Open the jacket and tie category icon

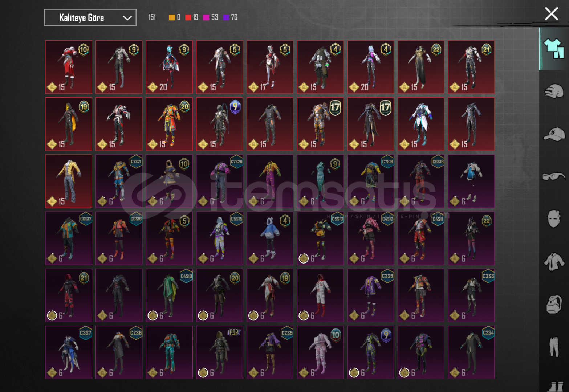coord(554,262)
